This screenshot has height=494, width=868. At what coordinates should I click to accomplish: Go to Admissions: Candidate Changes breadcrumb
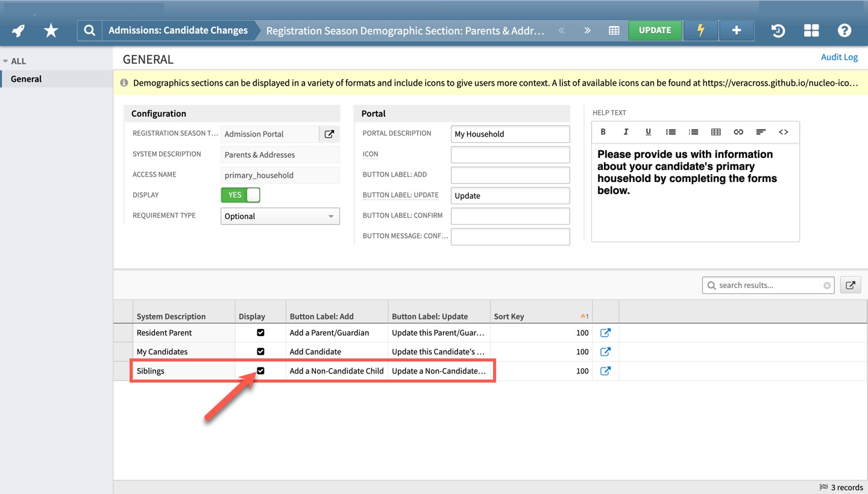tap(178, 31)
